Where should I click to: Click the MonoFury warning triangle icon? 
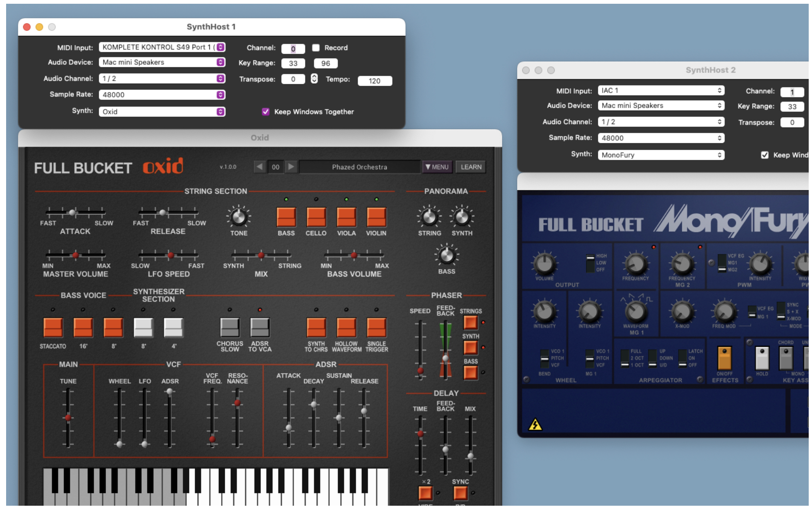coord(535,425)
